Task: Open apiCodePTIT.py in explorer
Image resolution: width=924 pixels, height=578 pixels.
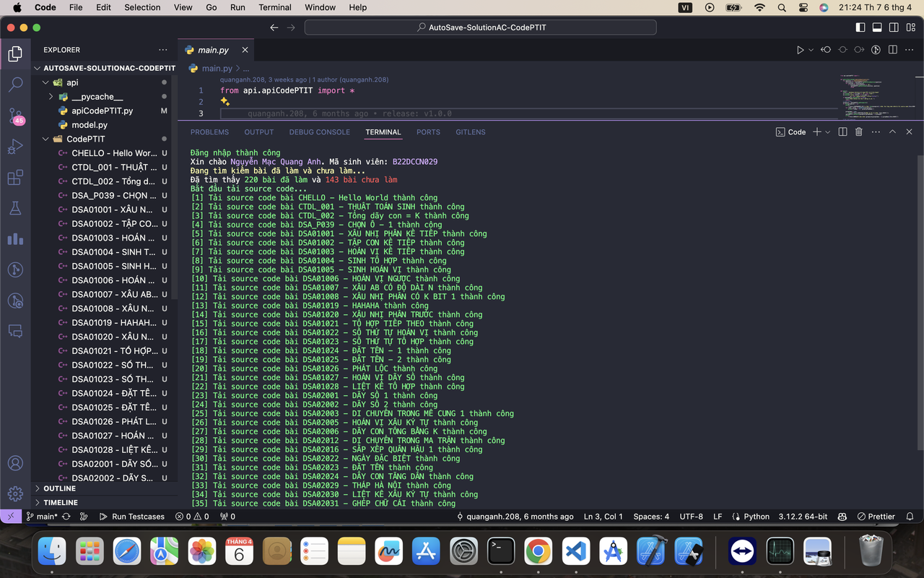Action: pos(102,111)
